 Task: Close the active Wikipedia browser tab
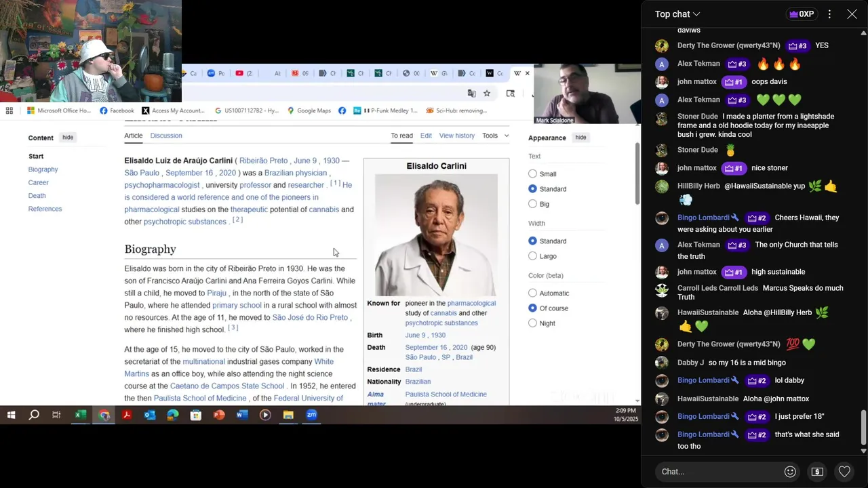click(527, 73)
